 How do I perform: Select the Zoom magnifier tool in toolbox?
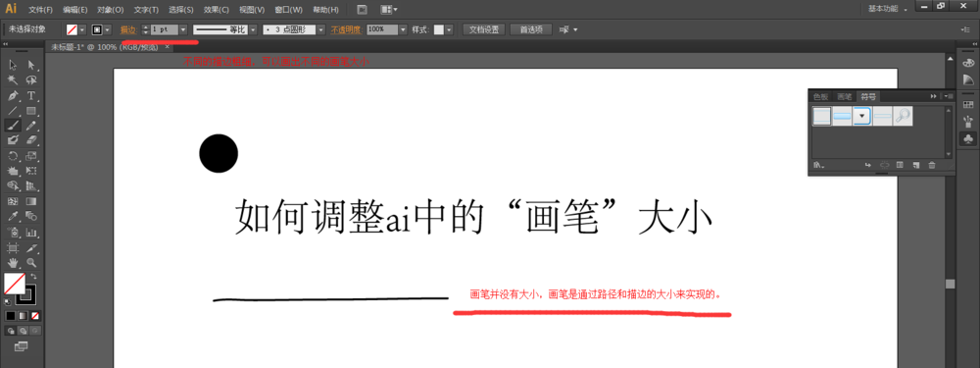pyautogui.click(x=31, y=263)
